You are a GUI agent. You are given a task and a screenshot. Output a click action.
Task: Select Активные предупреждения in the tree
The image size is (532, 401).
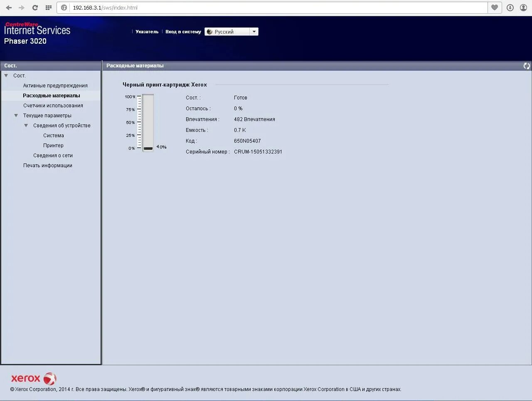tap(55, 86)
